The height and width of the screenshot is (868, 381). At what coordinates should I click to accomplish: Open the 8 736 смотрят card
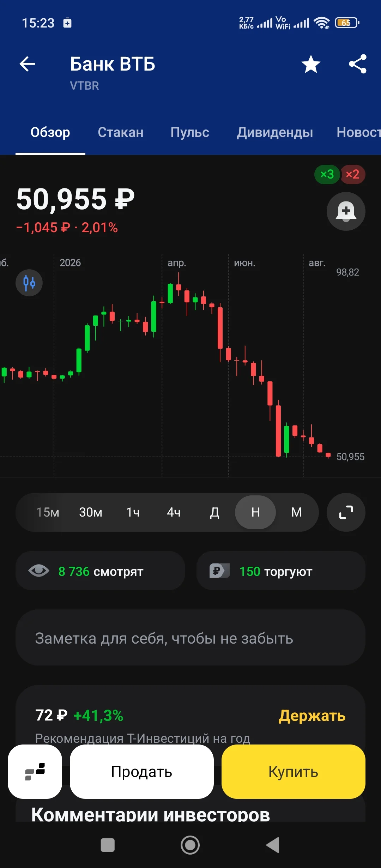100,571
